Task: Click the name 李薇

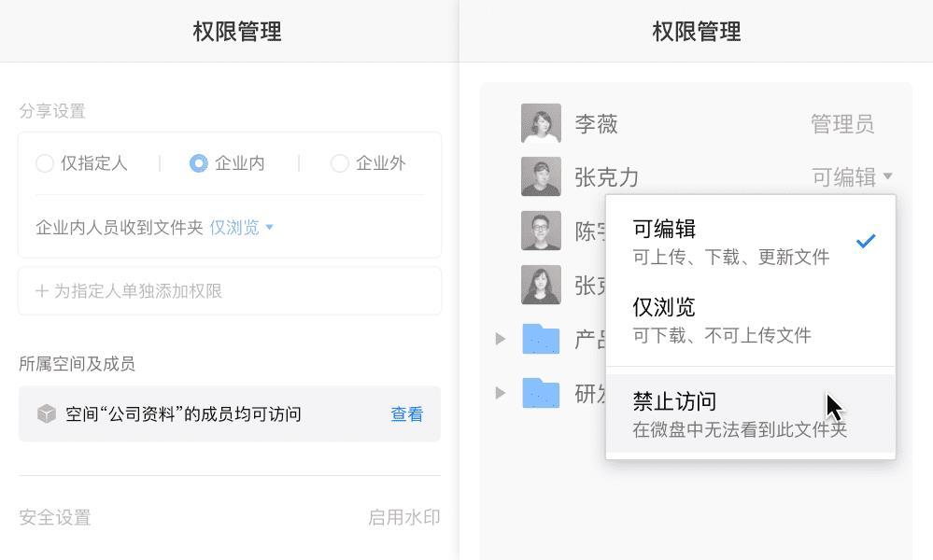Action: [x=596, y=124]
